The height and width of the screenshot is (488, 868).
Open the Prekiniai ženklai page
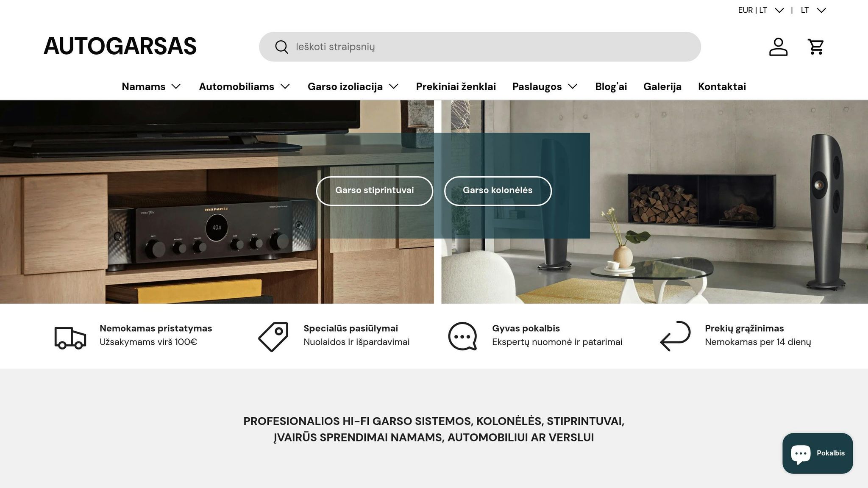(456, 86)
